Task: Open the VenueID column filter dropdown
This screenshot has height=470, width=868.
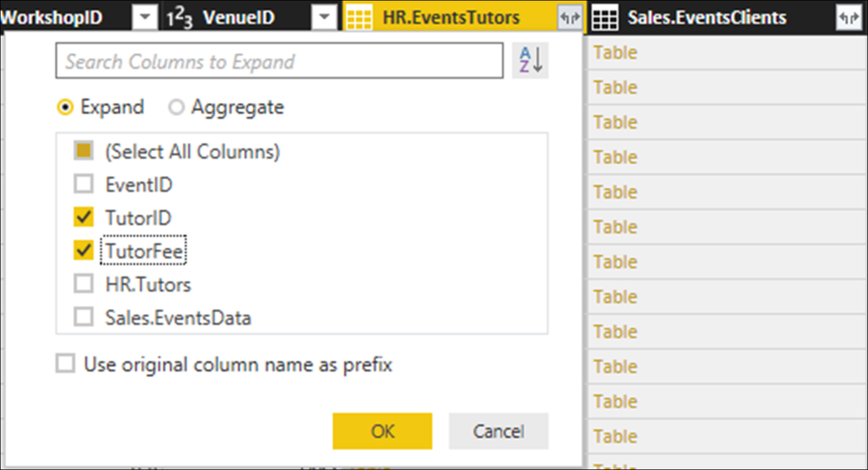Action: coord(324,18)
